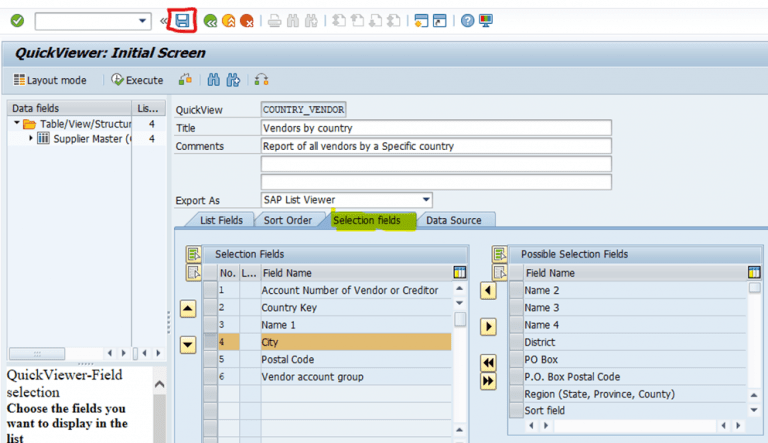Open the Export As dropdown
Screen dimensions: 768x443
[426, 200]
